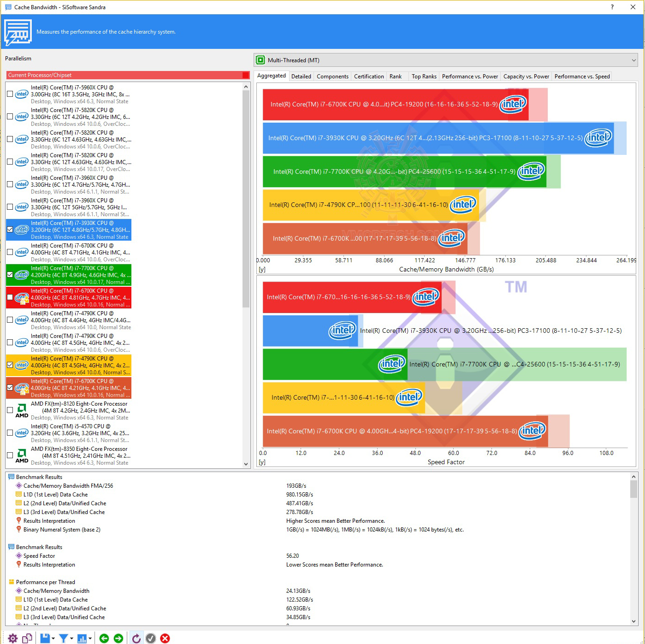The image size is (645, 644).
Task: Select the 980.15GB/s L1D cache value
Action: tap(300, 494)
